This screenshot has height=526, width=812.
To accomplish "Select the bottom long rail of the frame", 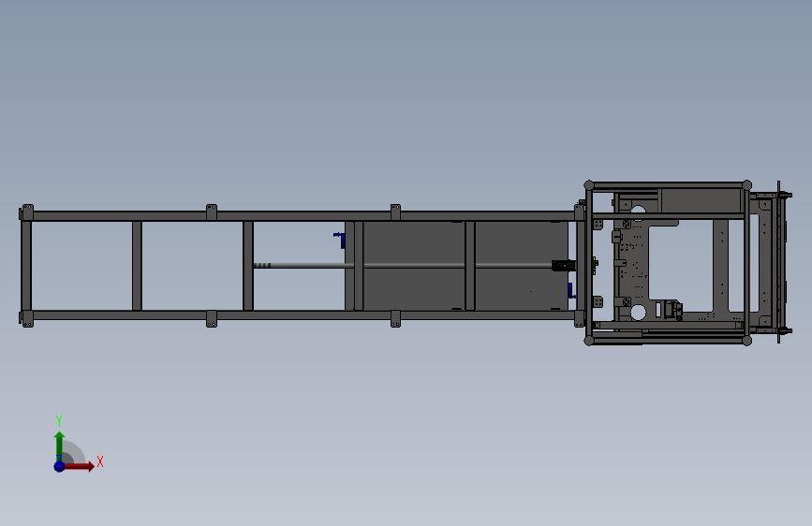I will [303, 315].
